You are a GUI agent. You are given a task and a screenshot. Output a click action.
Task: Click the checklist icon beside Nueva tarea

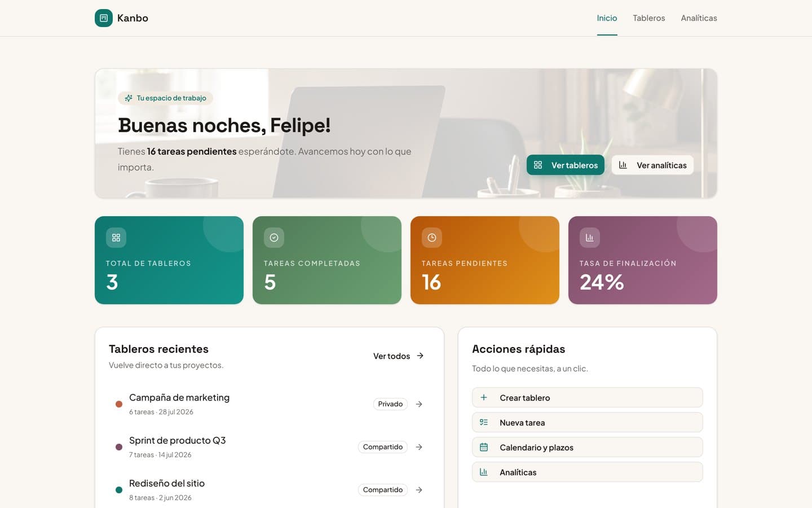point(484,422)
